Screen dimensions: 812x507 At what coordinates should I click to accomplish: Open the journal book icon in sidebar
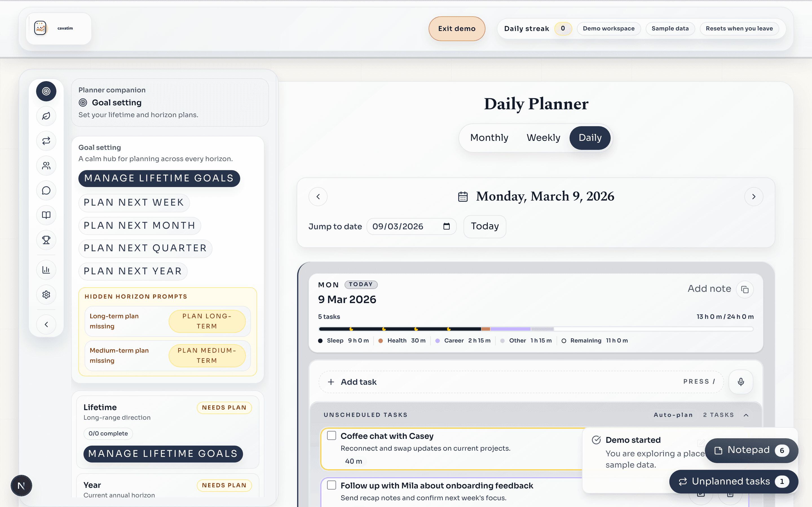click(46, 215)
